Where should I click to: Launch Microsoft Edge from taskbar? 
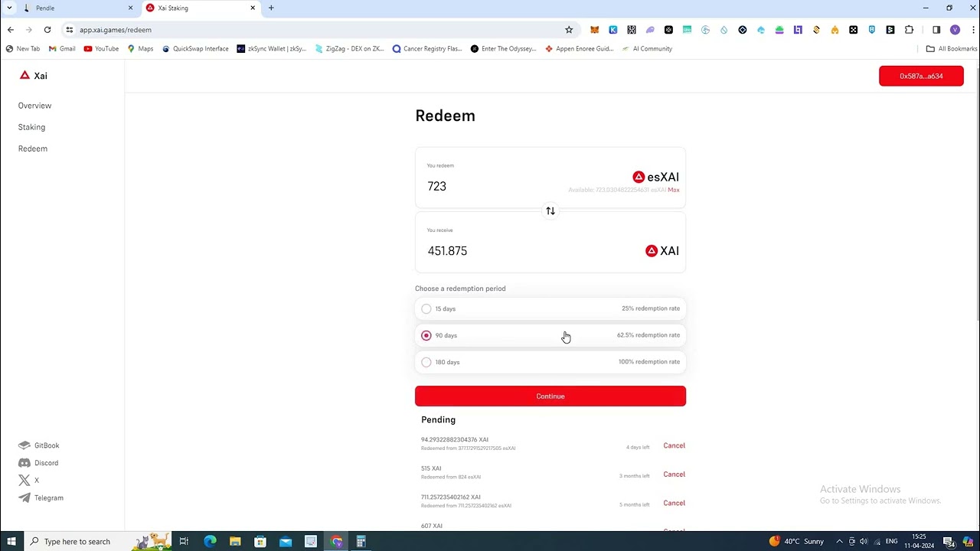210,541
